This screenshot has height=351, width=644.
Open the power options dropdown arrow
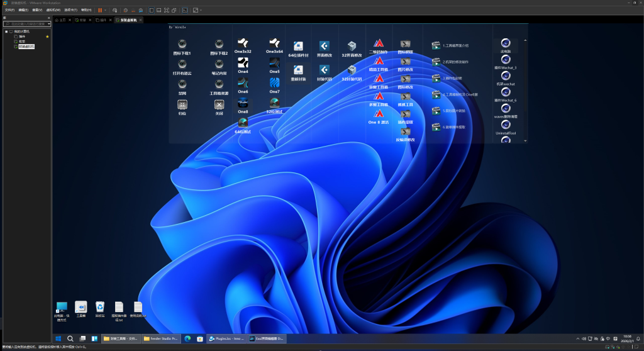105,10
